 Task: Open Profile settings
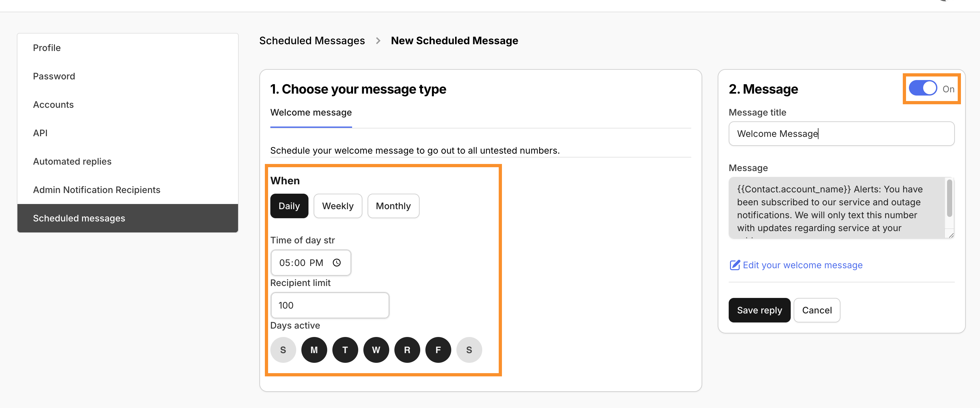pyautogui.click(x=47, y=47)
